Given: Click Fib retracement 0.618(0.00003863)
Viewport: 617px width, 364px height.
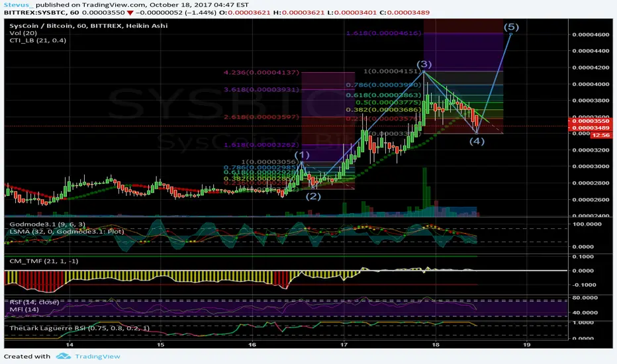Looking at the screenshot, I should tap(384, 95).
